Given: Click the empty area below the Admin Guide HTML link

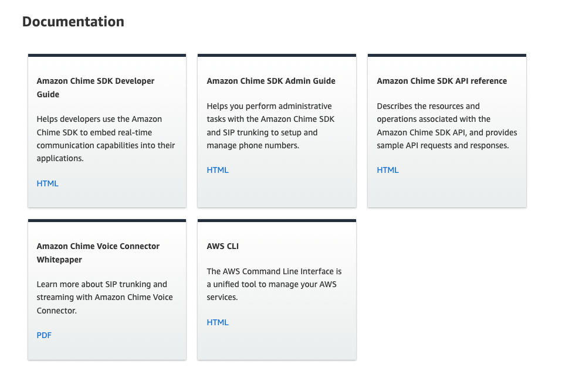Looking at the screenshot, I should point(276,190).
